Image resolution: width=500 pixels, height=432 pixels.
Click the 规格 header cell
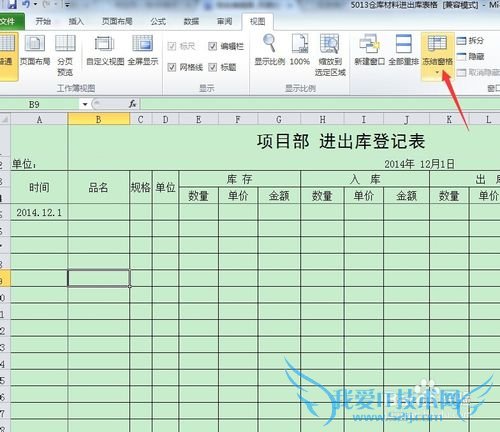tap(141, 187)
